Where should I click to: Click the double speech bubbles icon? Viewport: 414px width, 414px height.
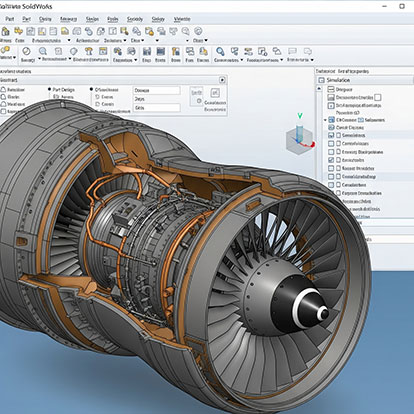click(307, 51)
